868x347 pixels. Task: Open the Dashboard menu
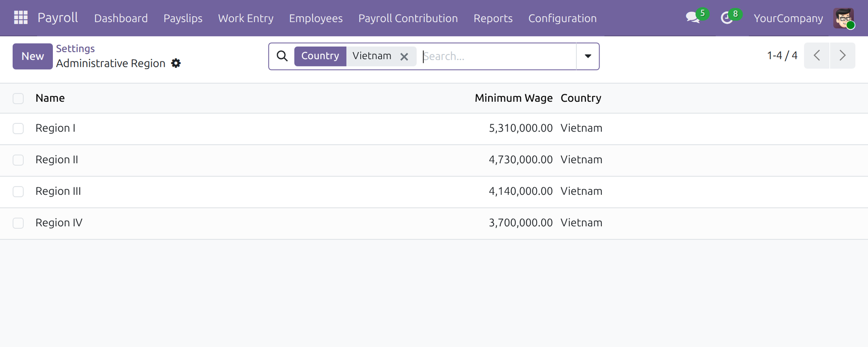[121, 19]
